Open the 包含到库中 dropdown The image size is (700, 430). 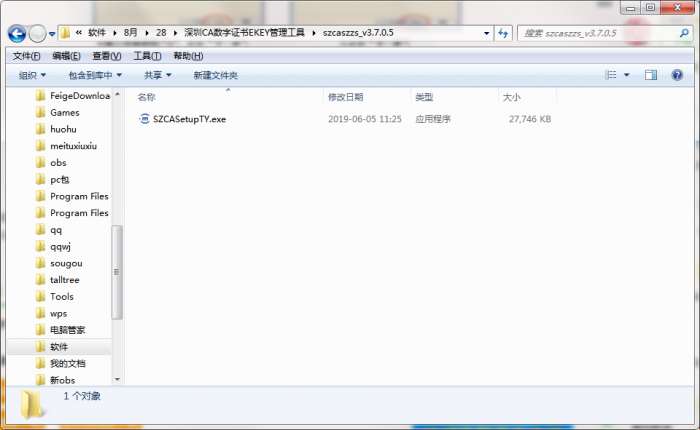click(95, 75)
